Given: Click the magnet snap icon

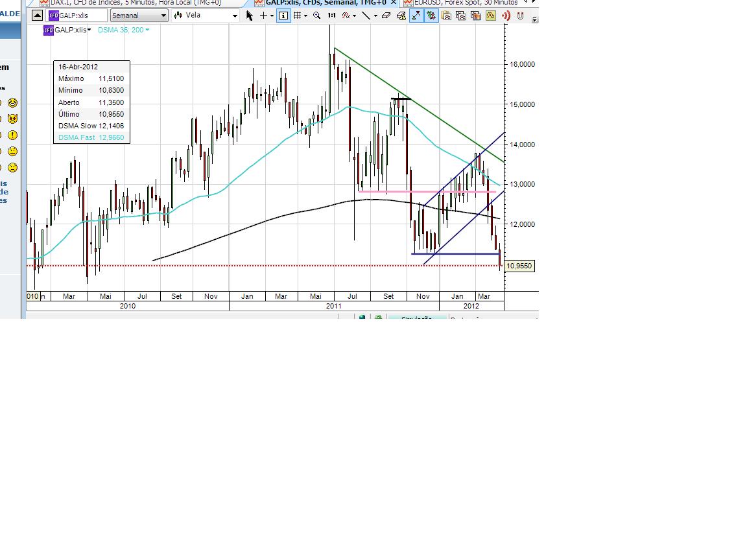Looking at the screenshot, I should coord(521,16).
